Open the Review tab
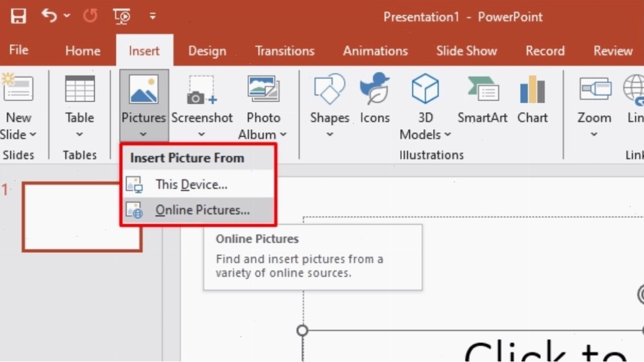 [x=613, y=51]
